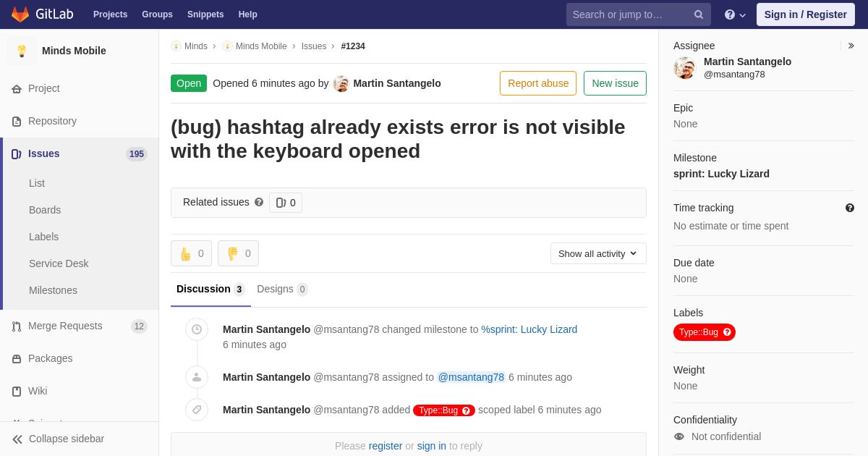Click the help icon on sidebar Type::Bug label
The image size is (868, 456).
click(x=728, y=332)
